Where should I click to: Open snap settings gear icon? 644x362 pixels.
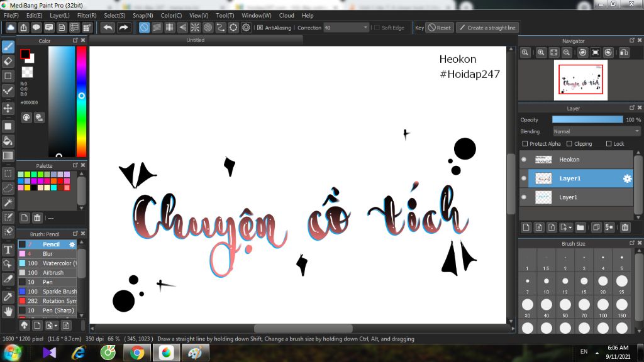[246, 28]
